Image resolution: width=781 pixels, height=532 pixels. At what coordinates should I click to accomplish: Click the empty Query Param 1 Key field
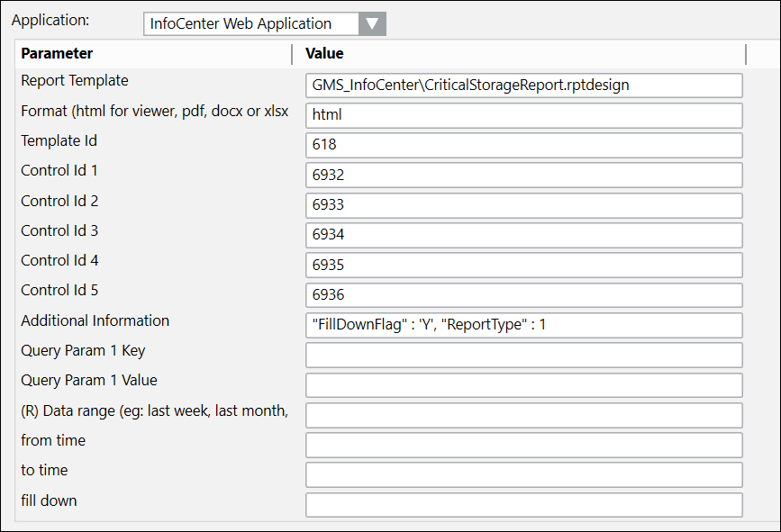coord(523,355)
